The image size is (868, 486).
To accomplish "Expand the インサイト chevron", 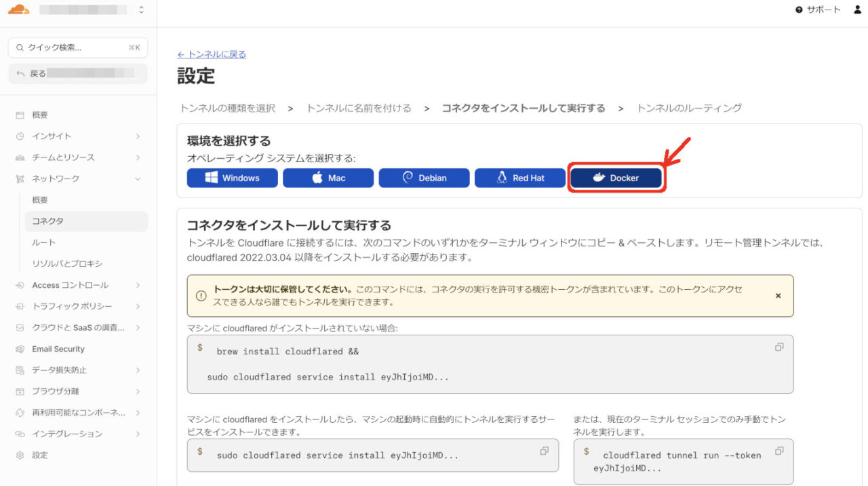I will click(x=138, y=136).
